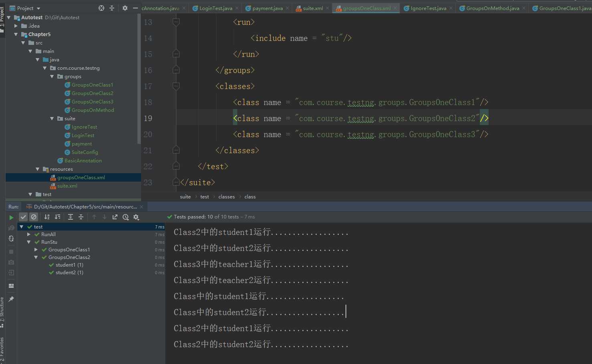This screenshot has height=364, width=592.
Task: Go to previous failed test arrow
Action: pos(94,217)
